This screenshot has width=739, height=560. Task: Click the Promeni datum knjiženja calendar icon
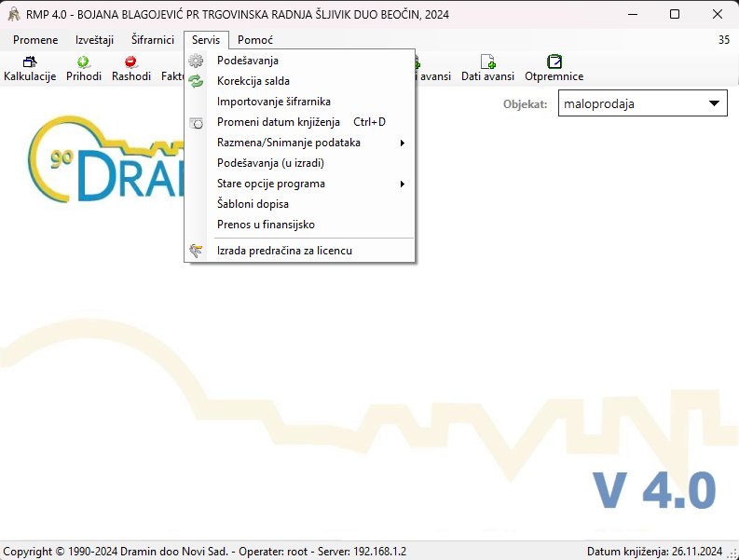coord(196,123)
